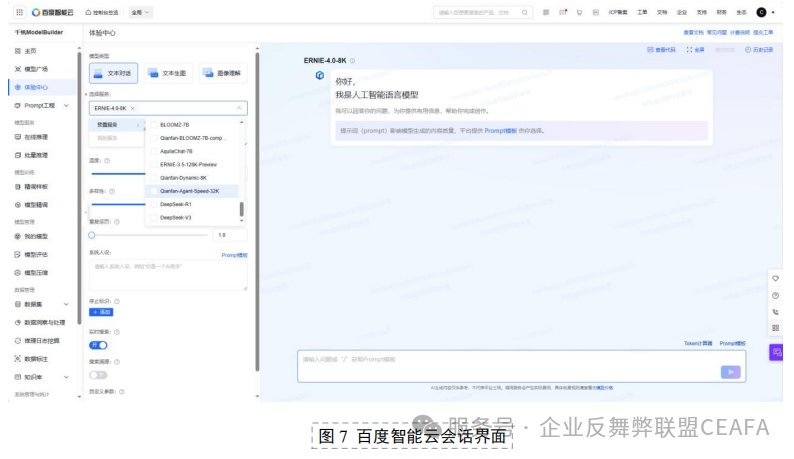Click the 系统人设 text area
Screen dimensions: 794x459
pyautogui.click(x=168, y=275)
